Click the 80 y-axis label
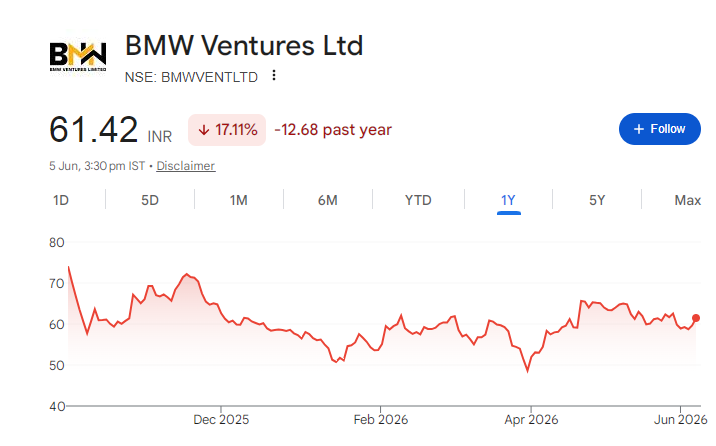This screenshot has width=716, height=446. [57, 242]
